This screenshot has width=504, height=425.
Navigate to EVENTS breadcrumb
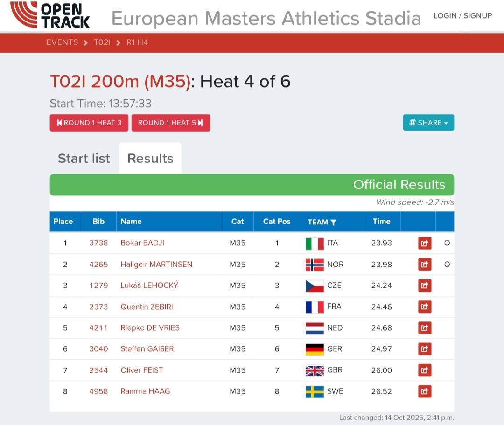[63, 42]
